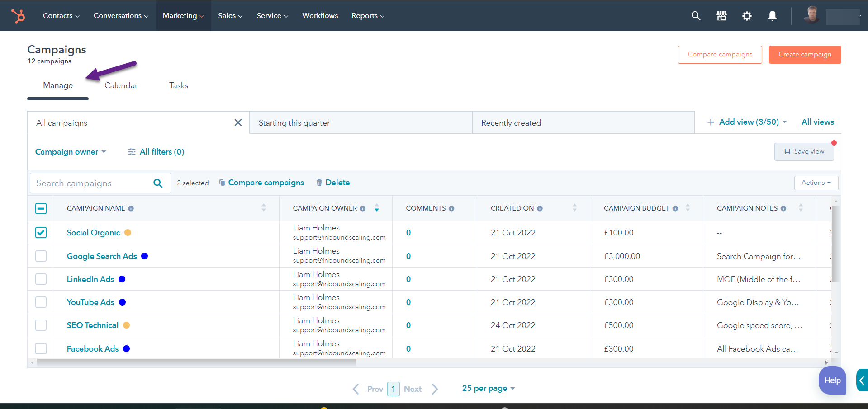Sort by Campaign Name column arrows

[264, 208]
